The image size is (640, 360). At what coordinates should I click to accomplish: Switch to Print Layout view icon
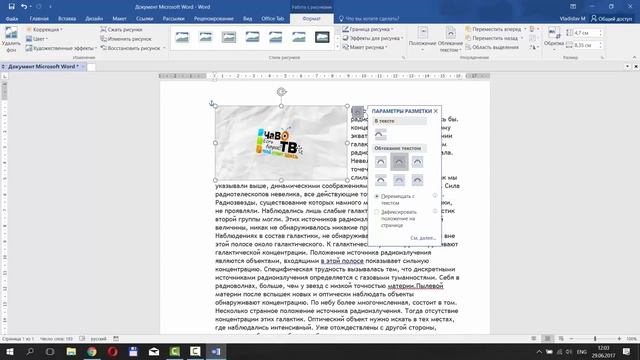[x=547, y=339]
